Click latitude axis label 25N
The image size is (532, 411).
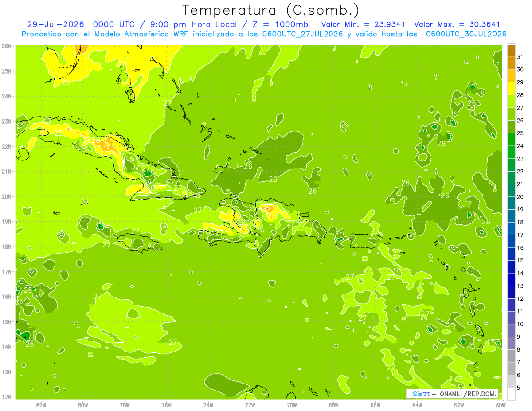pyautogui.click(x=6, y=71)
